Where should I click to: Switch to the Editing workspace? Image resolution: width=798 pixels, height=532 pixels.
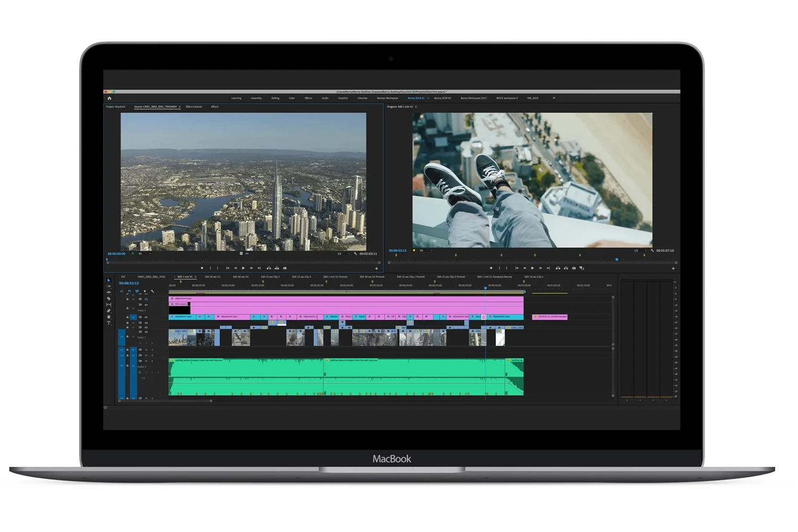(275, 98)
